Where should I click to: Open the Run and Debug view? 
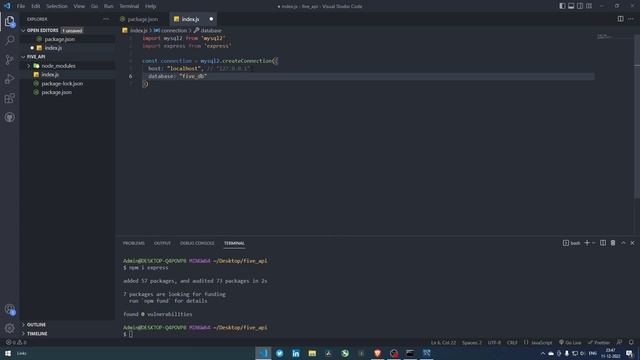9,79
